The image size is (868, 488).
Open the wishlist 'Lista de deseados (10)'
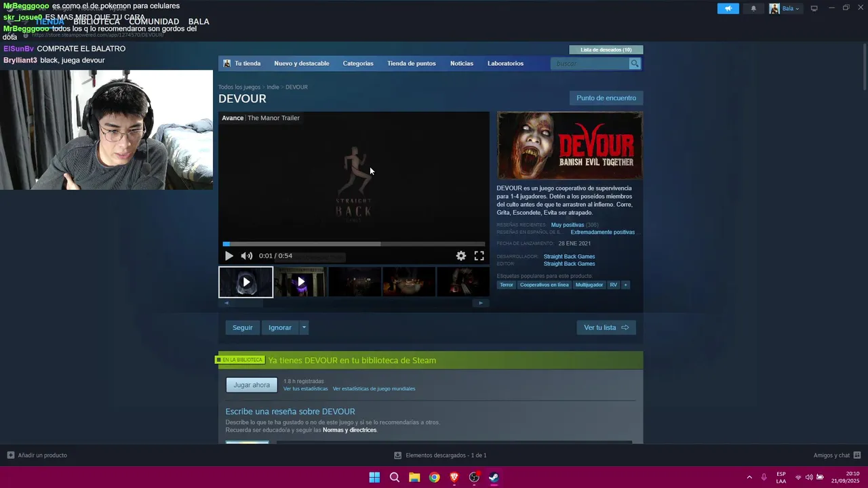606,49
